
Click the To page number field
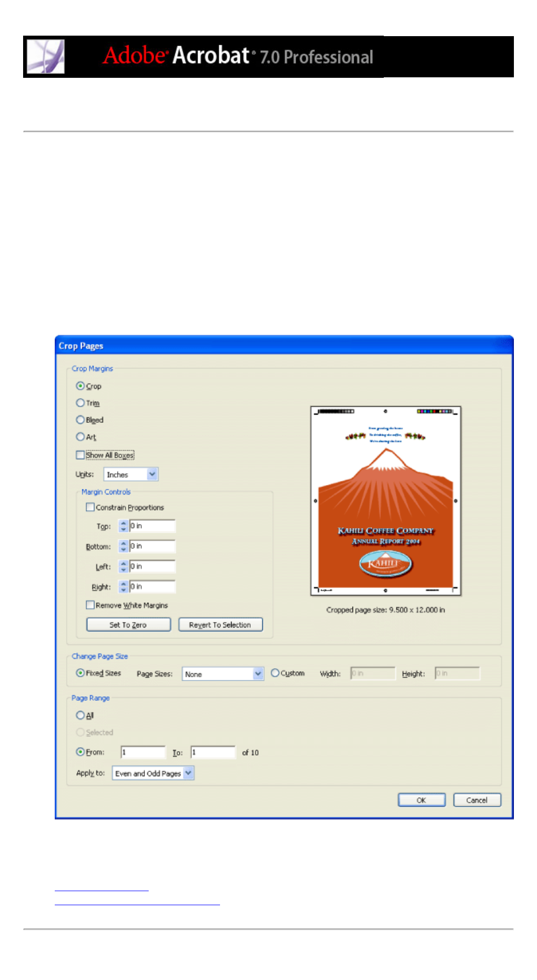213,752
